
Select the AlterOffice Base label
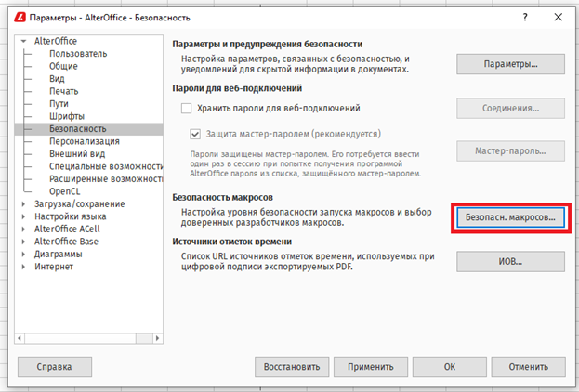[x=67, y=242]
